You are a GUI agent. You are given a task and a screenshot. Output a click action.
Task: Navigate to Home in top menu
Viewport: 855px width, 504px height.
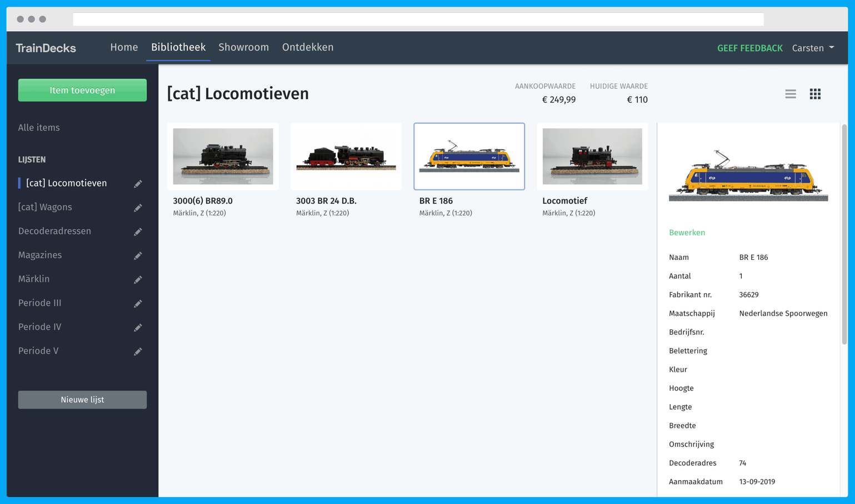pyautogui.click(x=124, y=48)
